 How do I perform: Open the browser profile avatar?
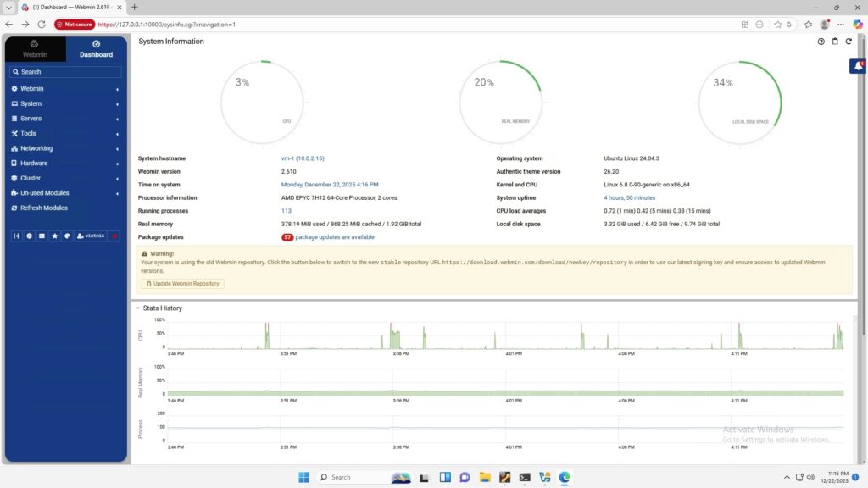pyautogui.click(x=825, y=25)
